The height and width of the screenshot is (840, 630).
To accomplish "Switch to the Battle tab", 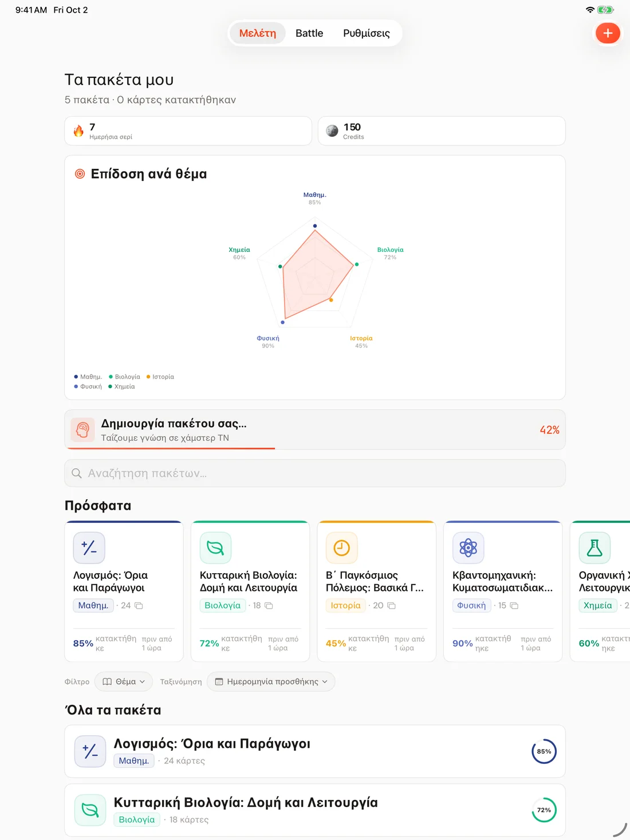I will (309, 33).
